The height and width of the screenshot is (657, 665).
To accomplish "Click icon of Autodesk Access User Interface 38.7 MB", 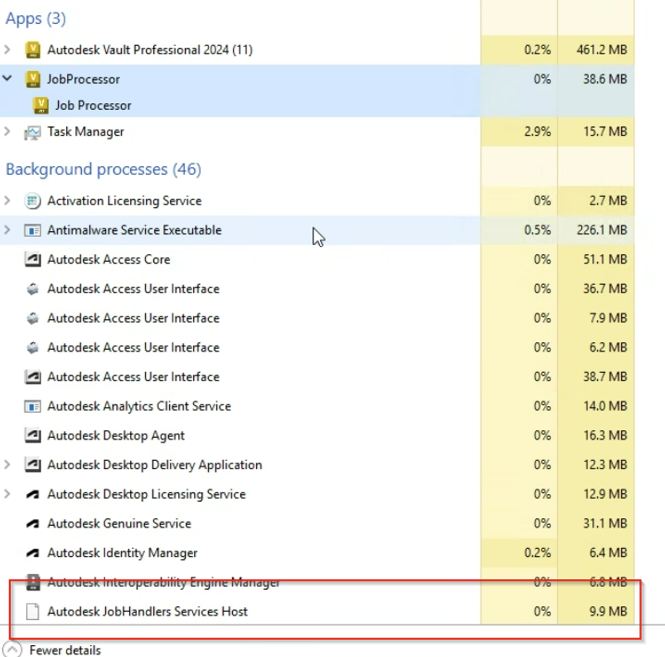I will point(33,377).
